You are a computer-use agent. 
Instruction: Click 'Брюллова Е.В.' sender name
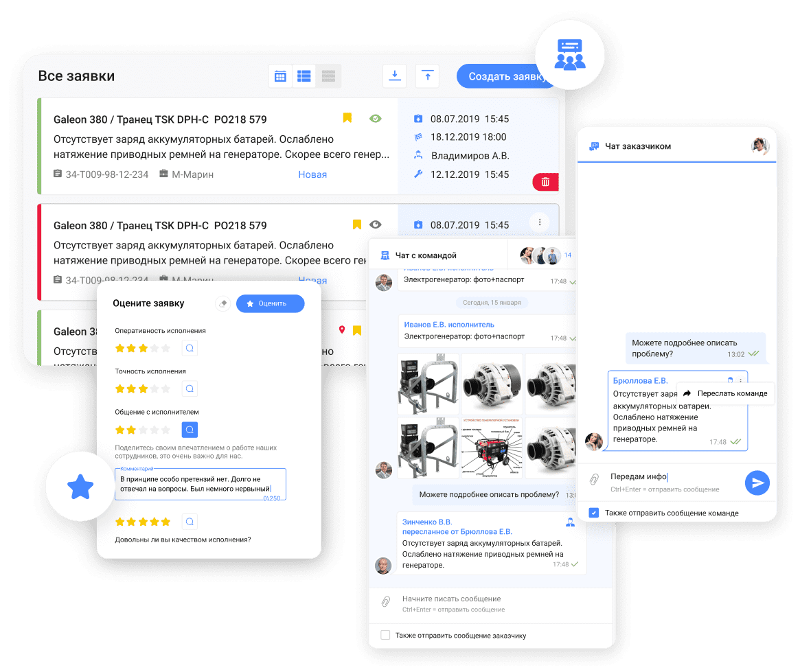click(x=640, y=380)
